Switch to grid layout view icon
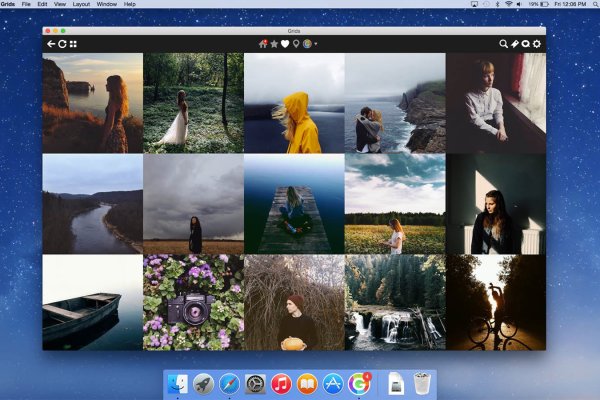The width and height of the screenshot is (600, 400). [x=73, y=44]
